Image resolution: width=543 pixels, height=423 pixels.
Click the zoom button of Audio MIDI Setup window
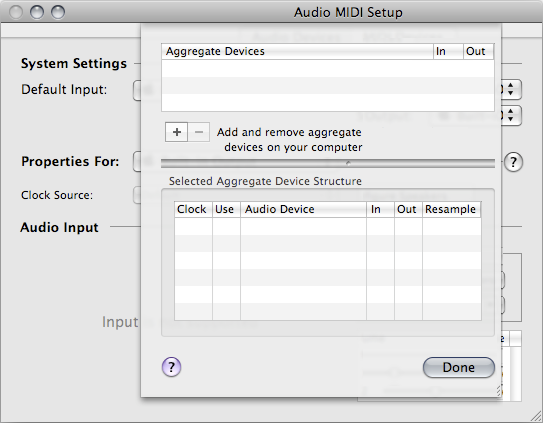[x=58, y=12]
